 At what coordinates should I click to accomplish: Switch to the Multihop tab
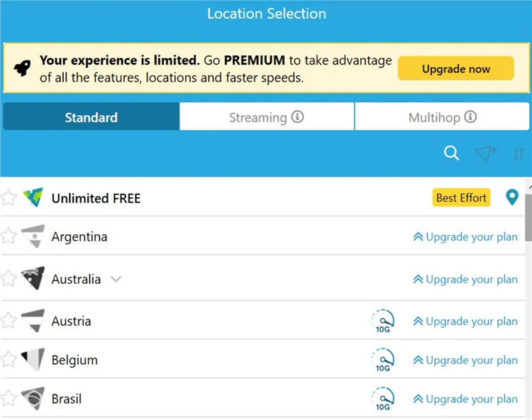tap(442, 116)
